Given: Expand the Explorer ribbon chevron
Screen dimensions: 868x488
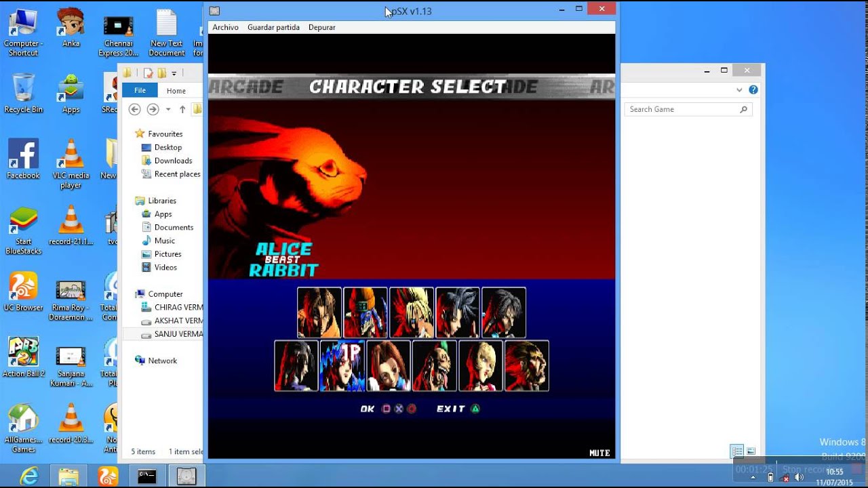Looking at the screenshot, I should [x=739, y=89].
